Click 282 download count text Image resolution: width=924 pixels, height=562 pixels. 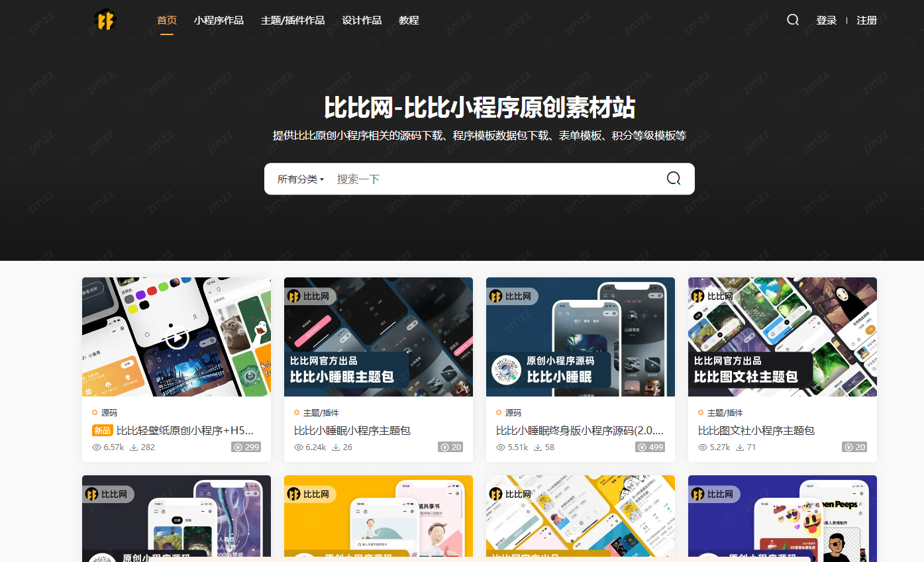tap(148, 447)
